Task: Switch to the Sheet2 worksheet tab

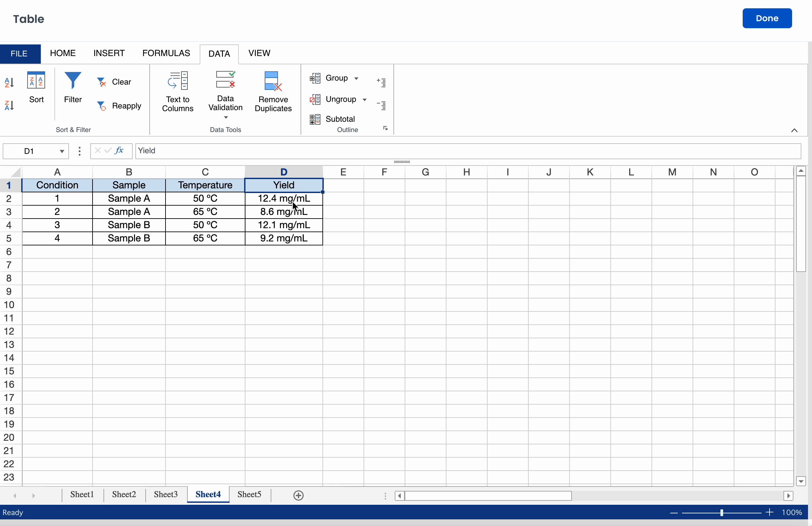Action: tap(124, 494)
